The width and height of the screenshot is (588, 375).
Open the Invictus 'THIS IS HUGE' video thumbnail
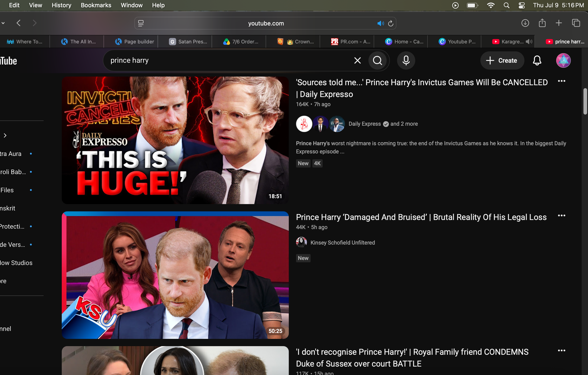coord(175,140)
